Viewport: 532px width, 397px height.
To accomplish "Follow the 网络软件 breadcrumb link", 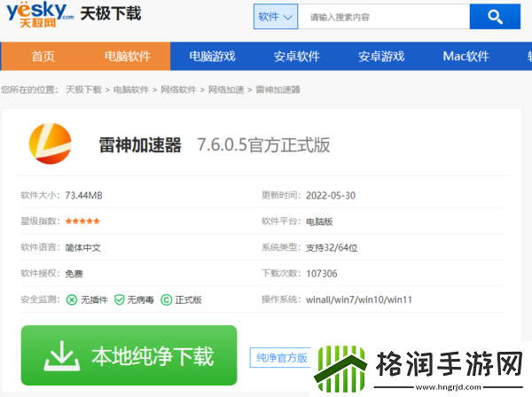I will tap(178, 90).
